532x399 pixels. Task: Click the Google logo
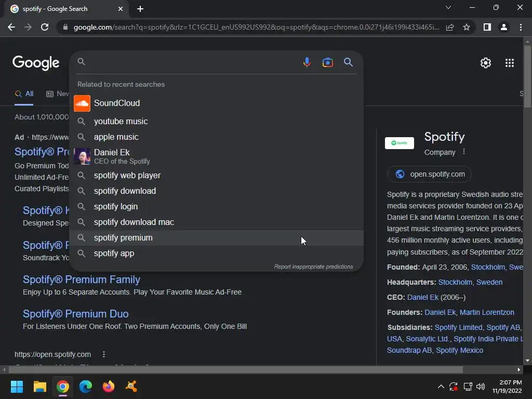pos(36,63)
